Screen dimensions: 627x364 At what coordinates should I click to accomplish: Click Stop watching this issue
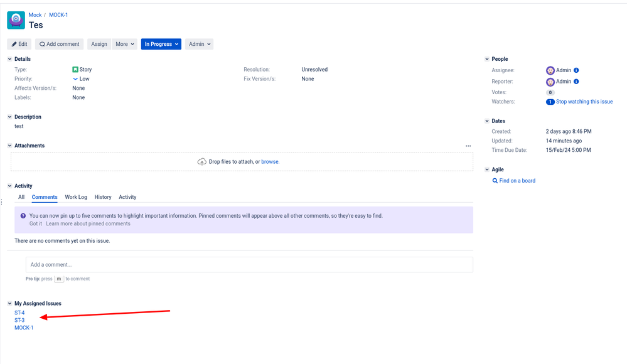click(584, 102)
